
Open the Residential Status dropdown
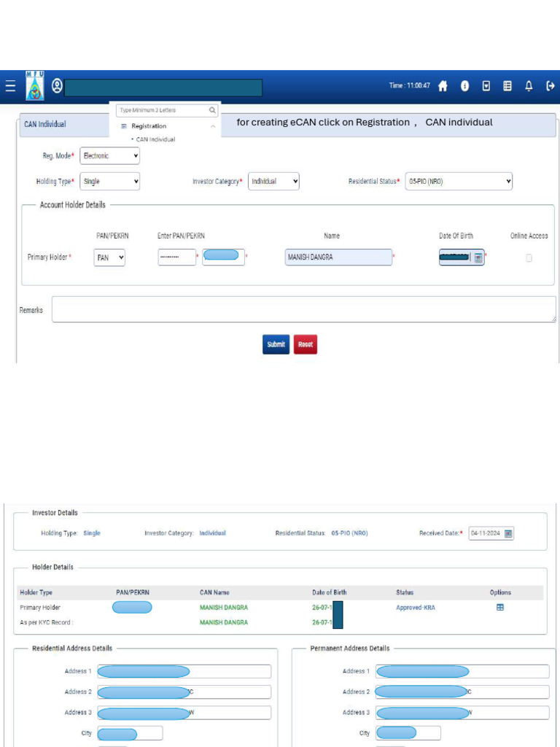459,182
